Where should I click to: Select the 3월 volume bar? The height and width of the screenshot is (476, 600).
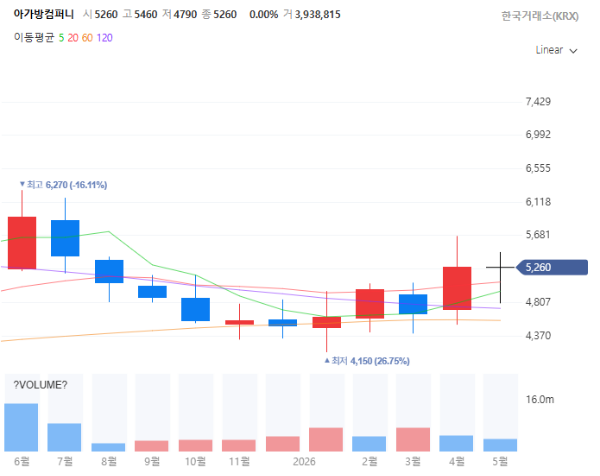pos(413,440)
